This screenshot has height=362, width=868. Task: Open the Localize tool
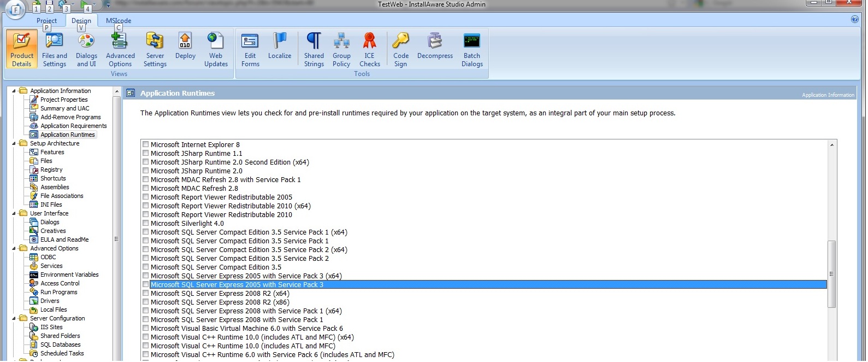click(x=280, y=46)
